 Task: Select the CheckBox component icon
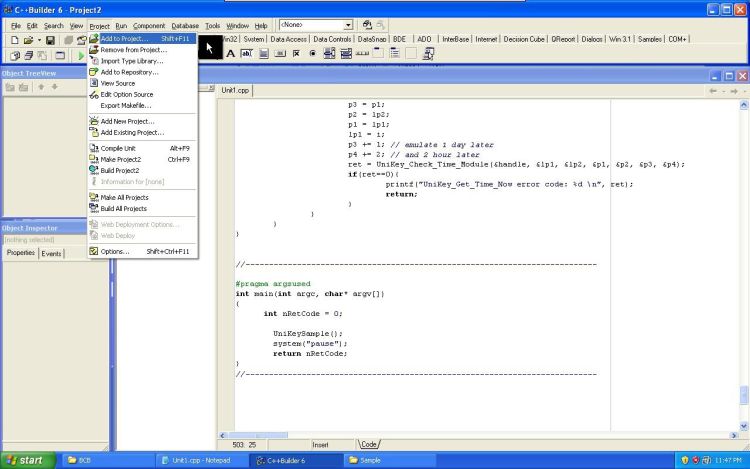(297, 54)
